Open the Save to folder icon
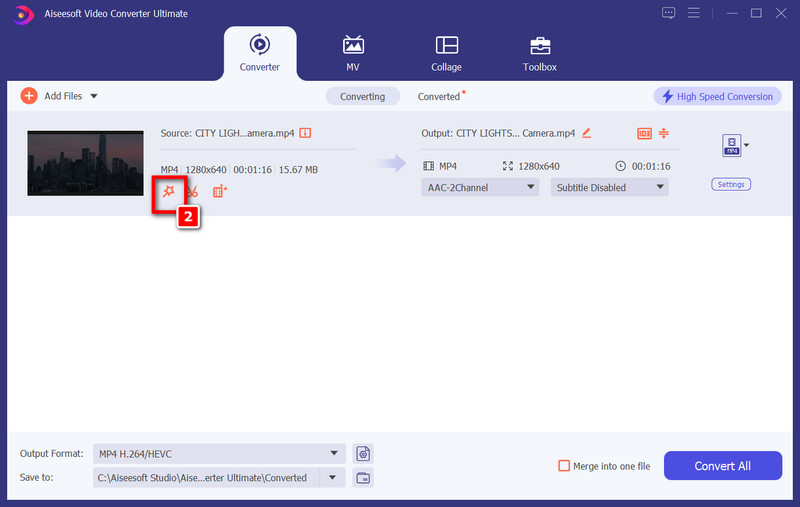 pos(363,478)
